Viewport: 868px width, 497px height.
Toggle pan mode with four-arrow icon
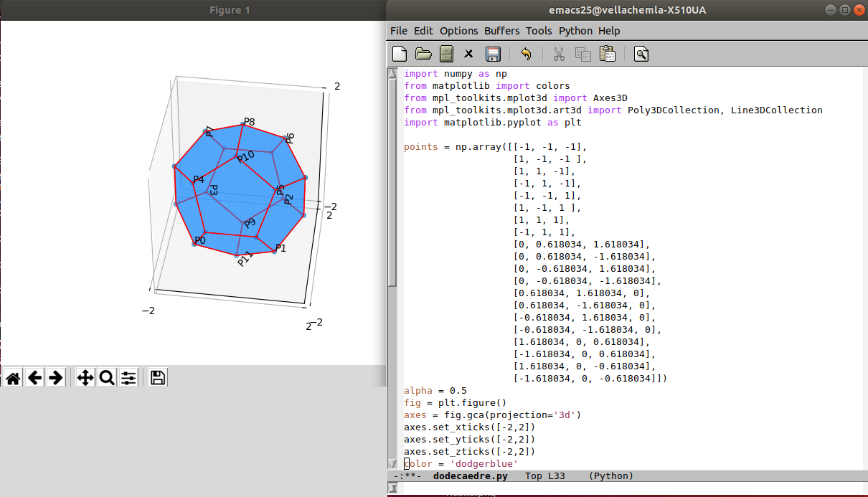(x=85, y=377)
